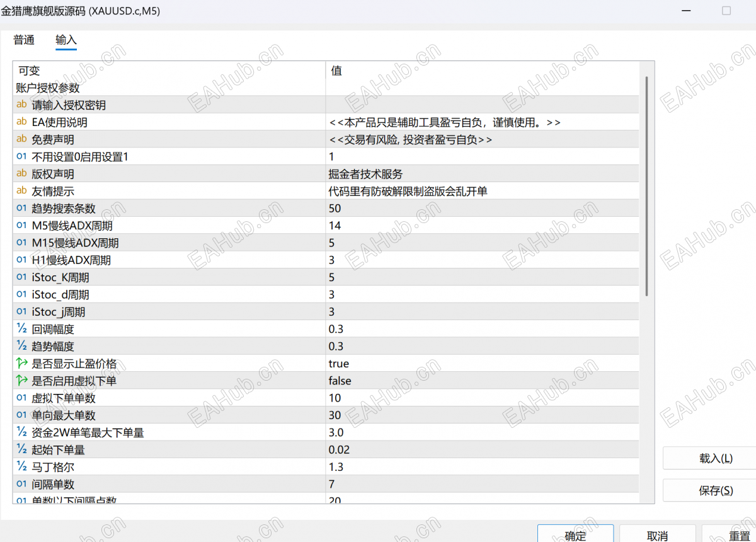Click the ½ icon beside 马丁格尔
Image resolution: width=756 pixels, height=542 pixels.
pyautogui.click(x=21, y=467)
